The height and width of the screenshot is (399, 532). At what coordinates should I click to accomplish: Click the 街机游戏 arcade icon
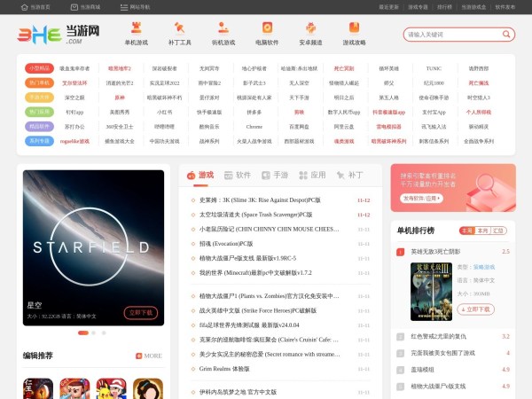(x=223, y=27)
